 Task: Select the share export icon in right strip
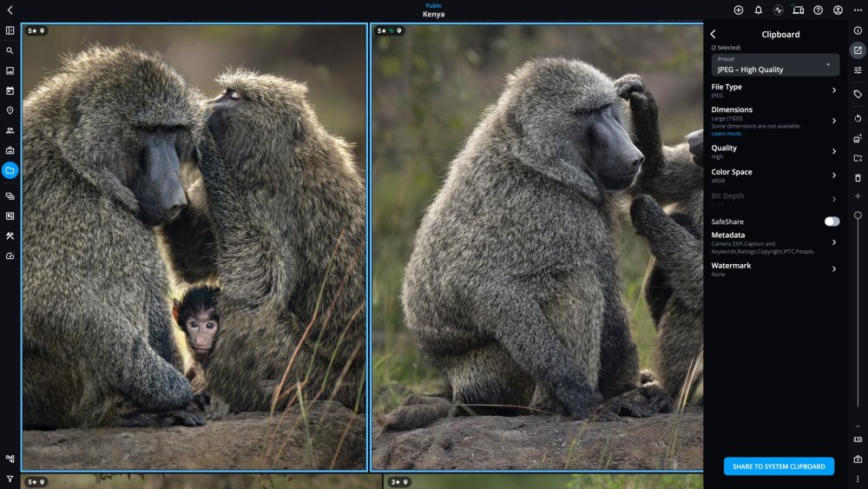click(x=858, y=50)
